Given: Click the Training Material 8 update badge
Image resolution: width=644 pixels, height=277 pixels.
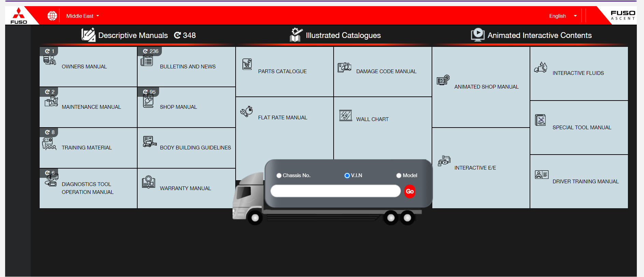Looking at the screenshot, I should [49, 132].
